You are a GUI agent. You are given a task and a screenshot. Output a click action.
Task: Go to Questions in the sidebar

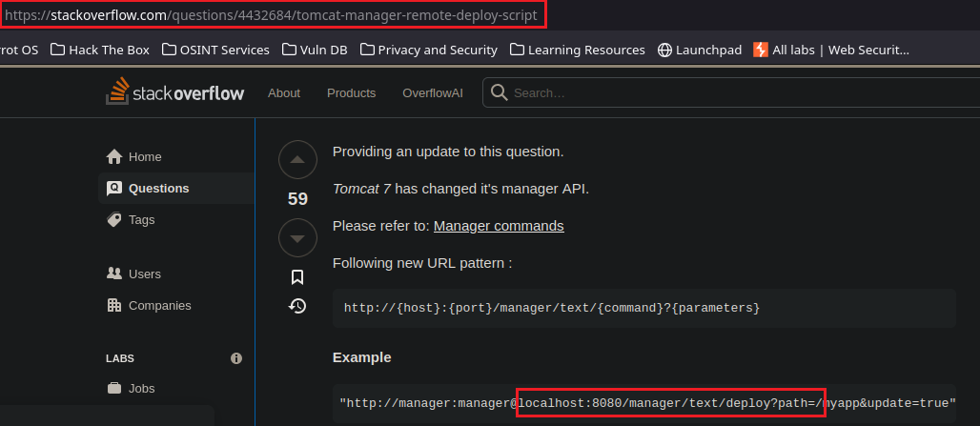[158, 188]
